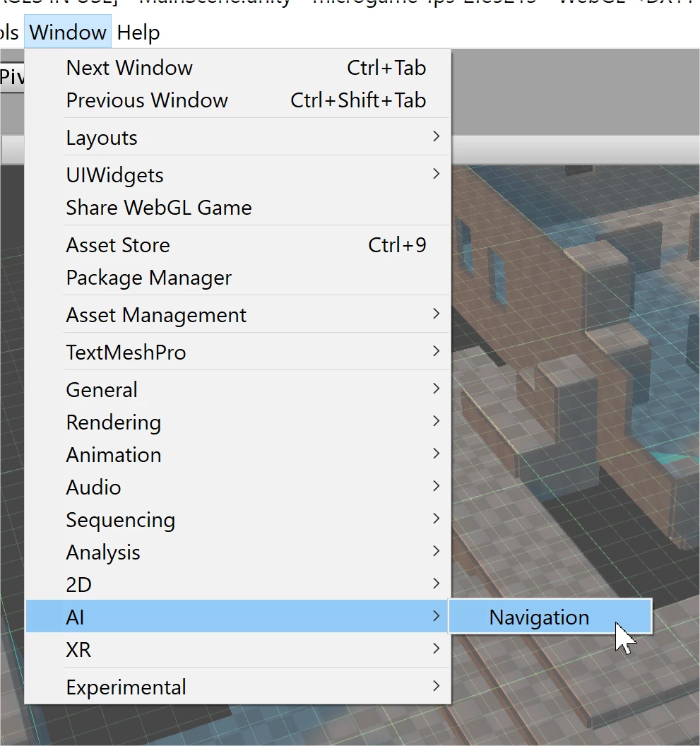Screen dimensions: 700x746
Task: Open the Rendering submenu
Action: click(x=238, y=422)
